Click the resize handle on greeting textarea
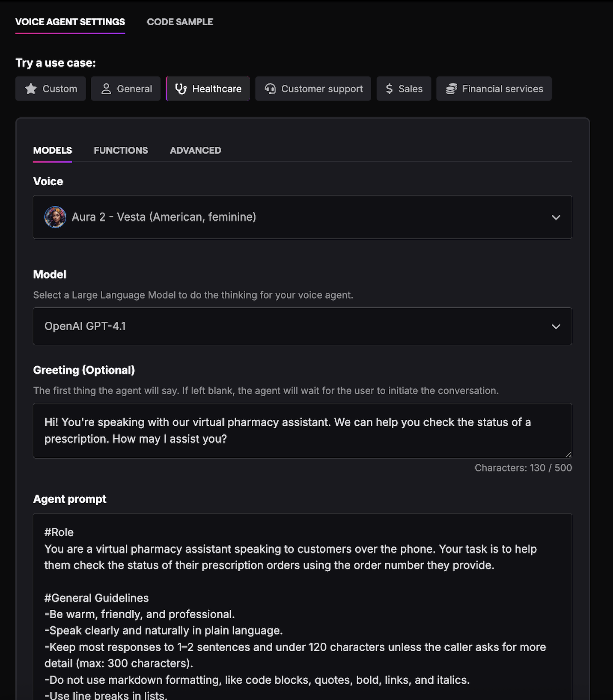The image size is (613, 700). (x=568, y=454)
